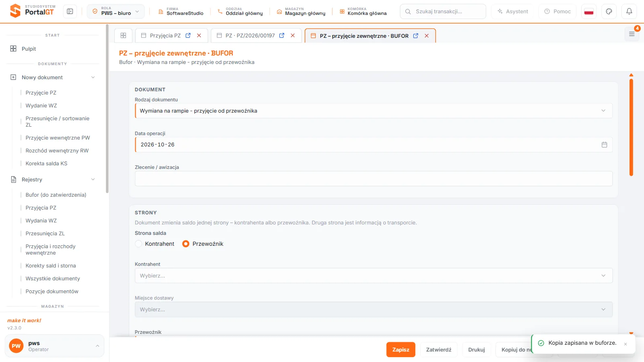644x362 pixels.
Task: Open the tab grid overview icon
Action: tap(124, 35)
